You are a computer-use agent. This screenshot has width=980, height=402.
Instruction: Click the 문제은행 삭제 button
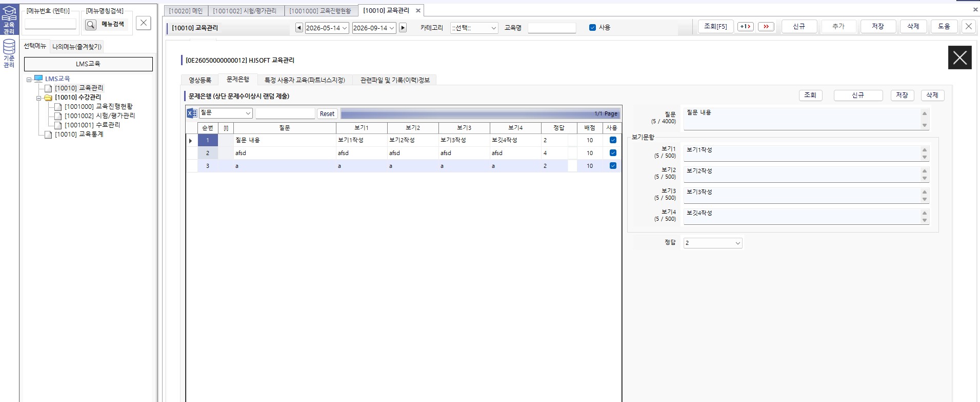click(932, 95)
